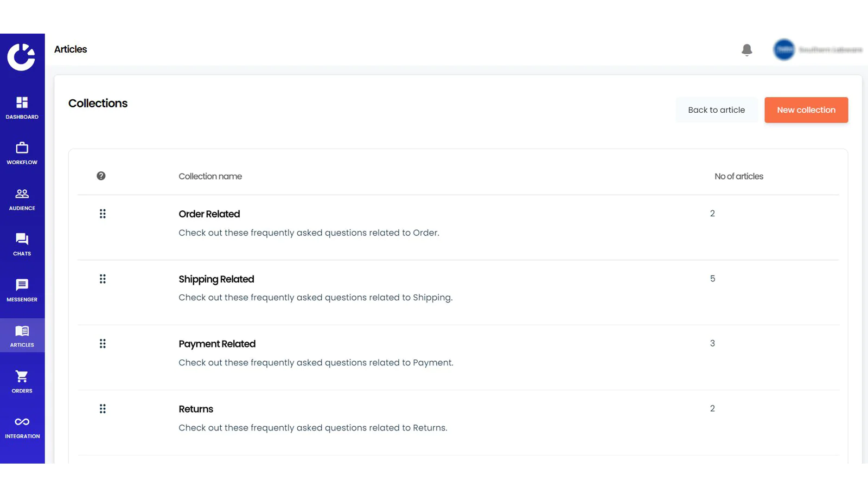This screenshot has width=868, height=488.
Task: Select the Articles book icon
Action: coord(22,331)
